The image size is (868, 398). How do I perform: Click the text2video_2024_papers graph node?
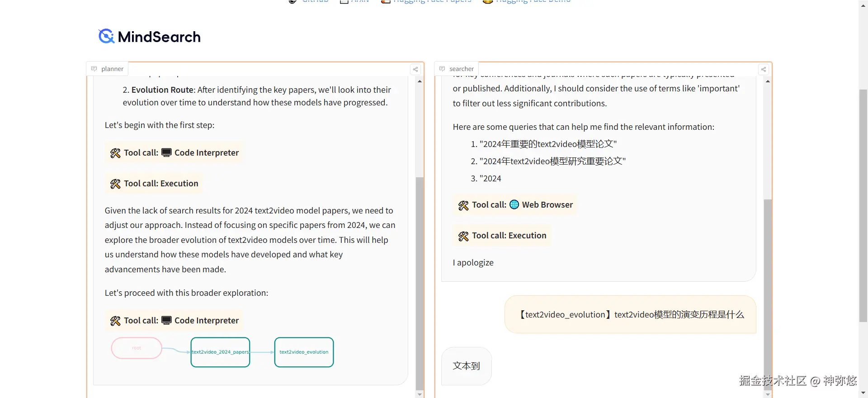220,352
